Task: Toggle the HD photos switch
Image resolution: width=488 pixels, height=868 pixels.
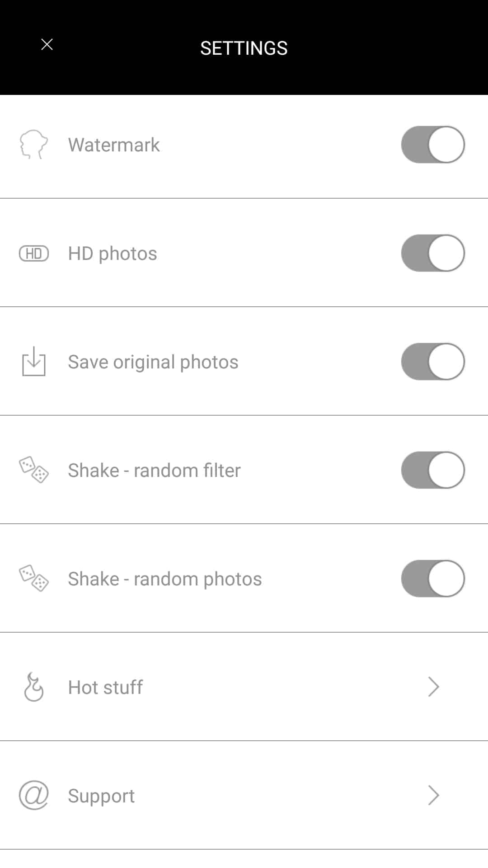Action: (433, 253)
